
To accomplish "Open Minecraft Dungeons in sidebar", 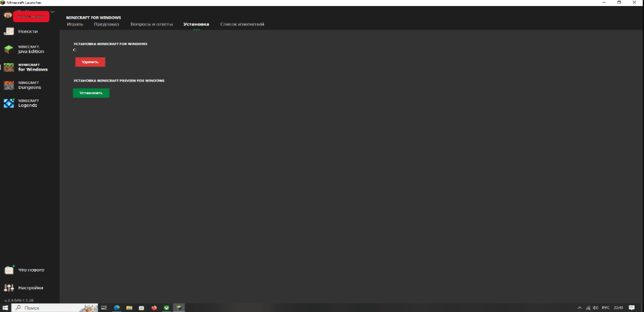I will (x=30, y=85).
